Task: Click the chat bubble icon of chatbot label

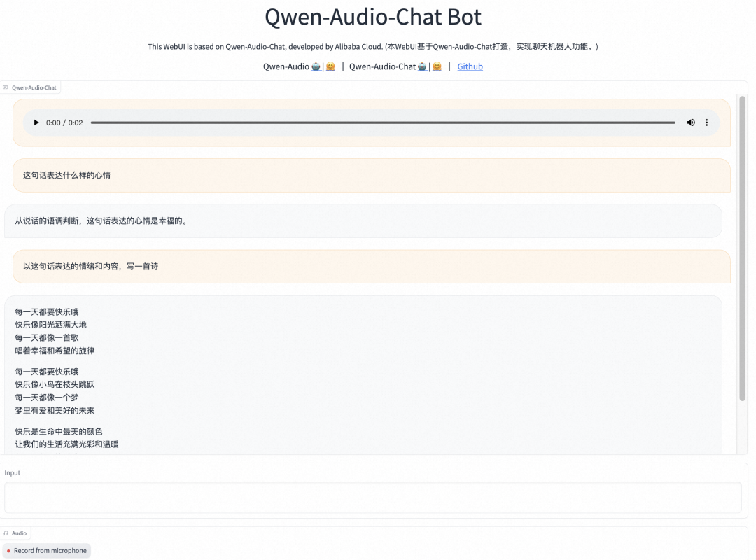Action: click(6, 87)
